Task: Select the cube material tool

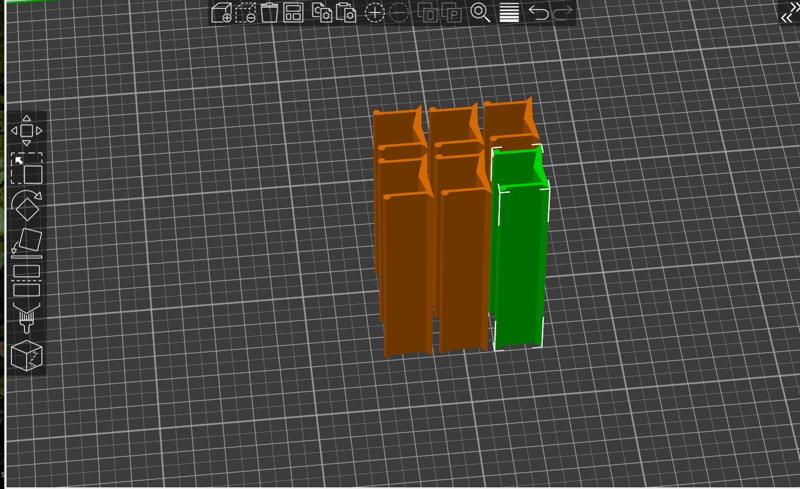Action: click(x=27, y=356)
